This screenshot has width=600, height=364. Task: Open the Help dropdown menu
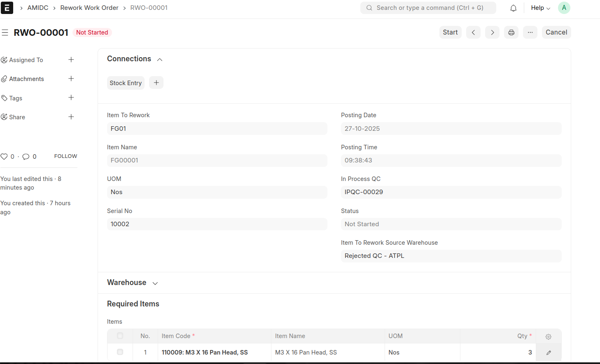(540, 8)
